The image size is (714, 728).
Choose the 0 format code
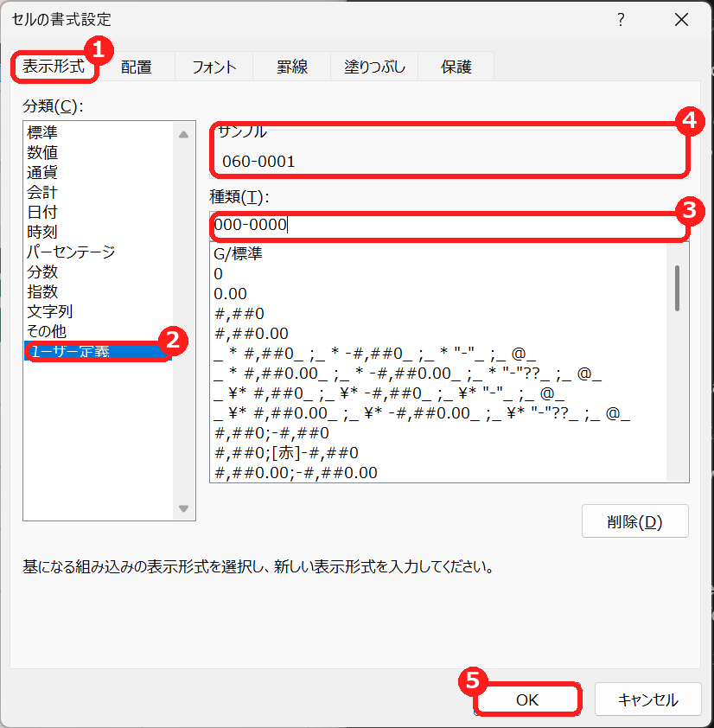click(438, 273)
